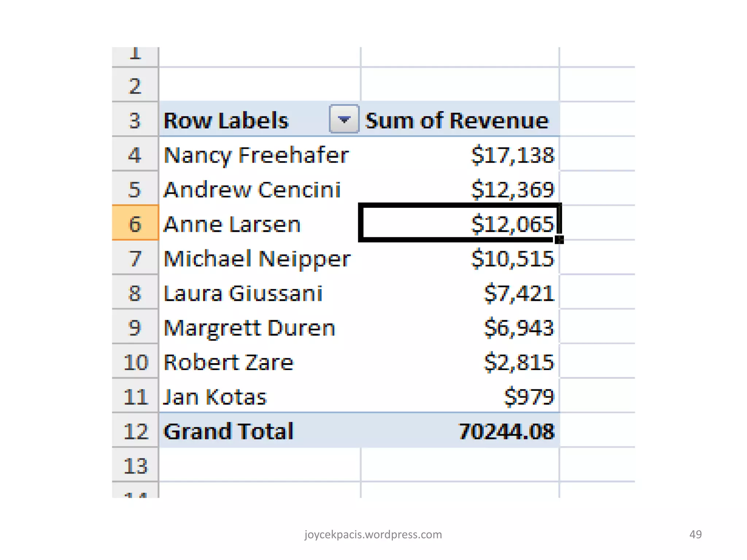Open the Row Labels filter dropdown
Screen dimensions: 747x560
click(x=344, y=119)
